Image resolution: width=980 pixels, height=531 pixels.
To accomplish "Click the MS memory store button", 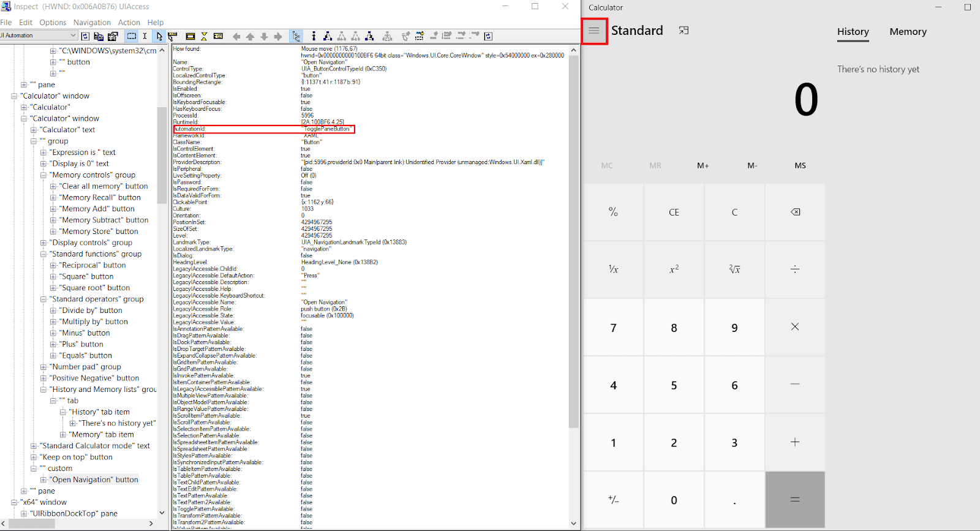I will [800, 165].
